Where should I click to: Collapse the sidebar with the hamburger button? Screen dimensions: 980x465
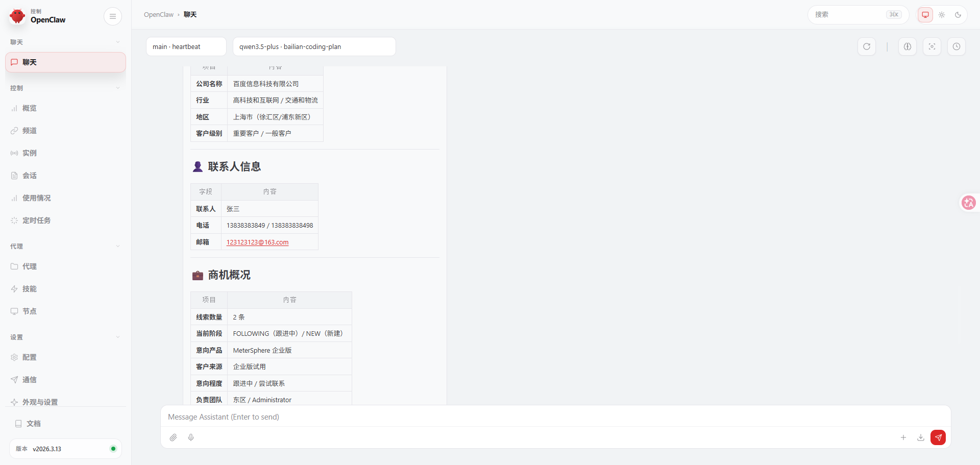pos(113,16)
